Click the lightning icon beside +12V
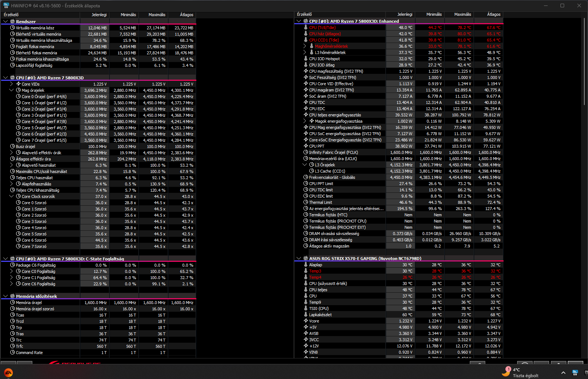 306,346
